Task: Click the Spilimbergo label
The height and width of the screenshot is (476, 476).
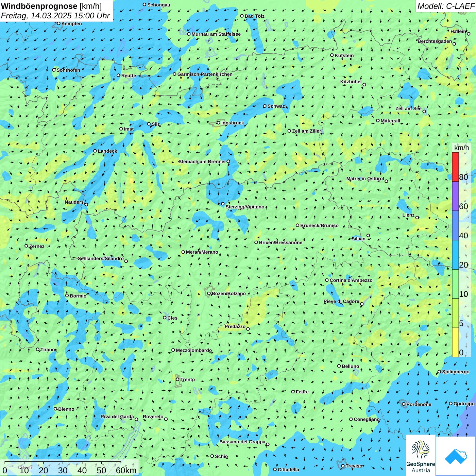Action: [456, 372]
